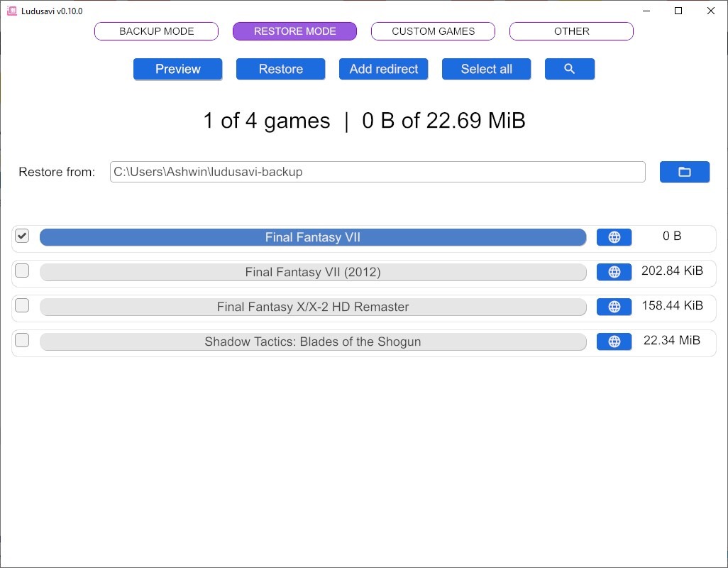Check the Final Fantasy VII (2012) checkbox

22,271
